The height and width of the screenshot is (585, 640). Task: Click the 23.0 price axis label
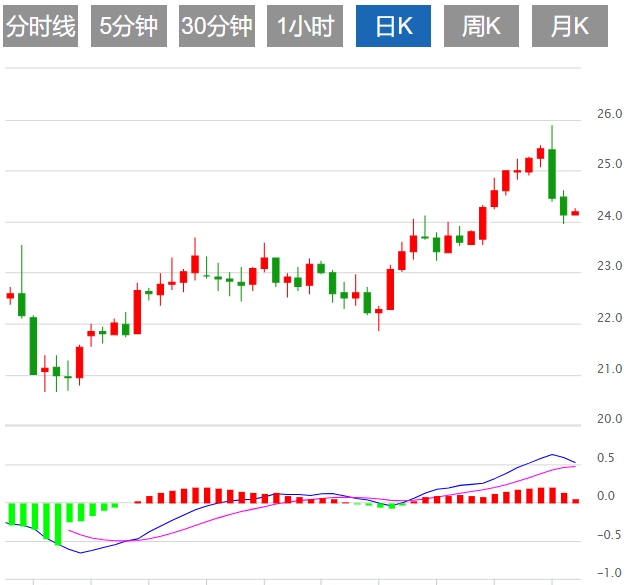(x=609, y=266)
